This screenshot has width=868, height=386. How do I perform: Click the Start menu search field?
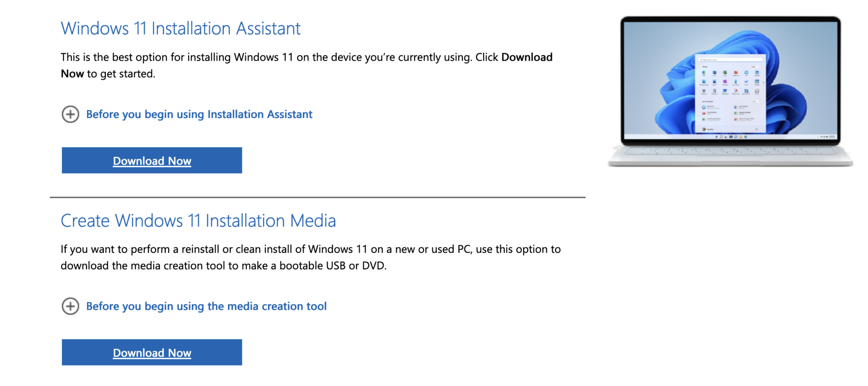point(731,60)
